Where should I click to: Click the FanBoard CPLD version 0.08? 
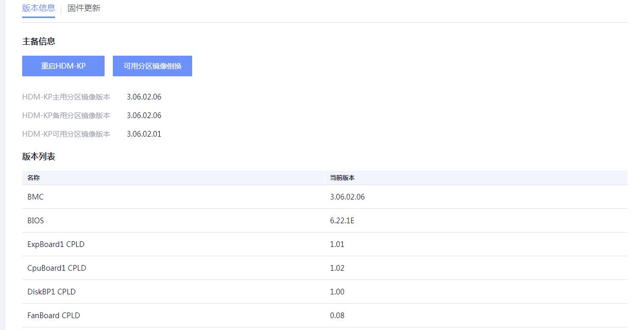(x=337, y=316)
